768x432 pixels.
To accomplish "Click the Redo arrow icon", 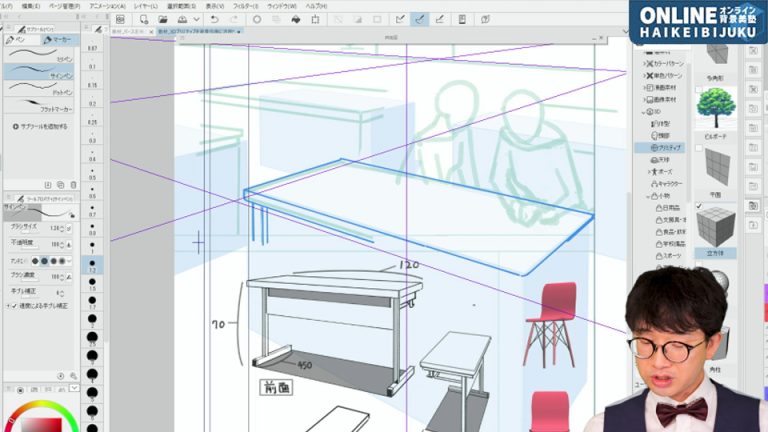I will [234, 19].
